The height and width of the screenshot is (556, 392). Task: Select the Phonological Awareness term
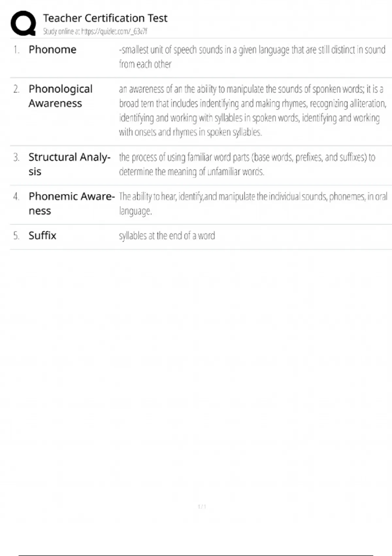point(60,96)
